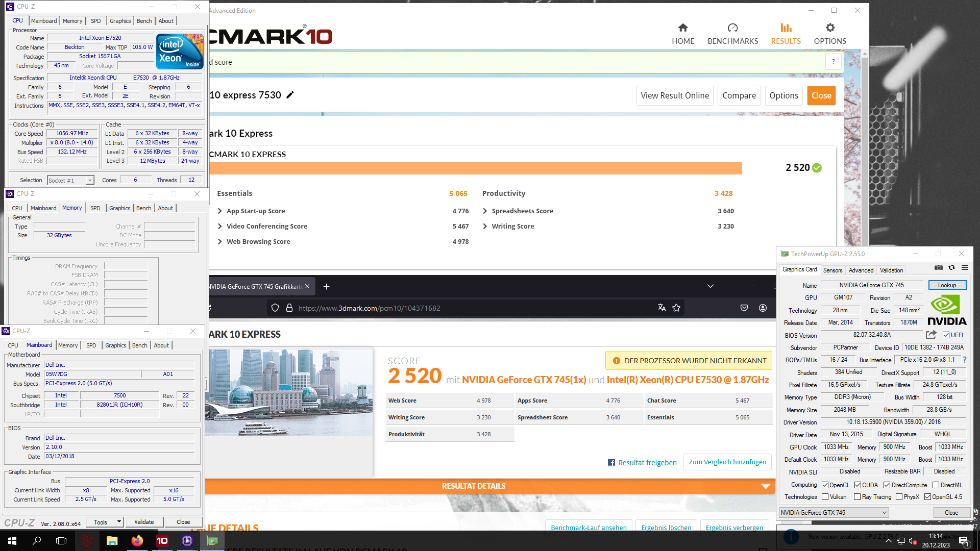Open OPTIONS gear icon in PCMark
Image resolution: width=980 pixels, height=551 pixels.
[830, 28]
